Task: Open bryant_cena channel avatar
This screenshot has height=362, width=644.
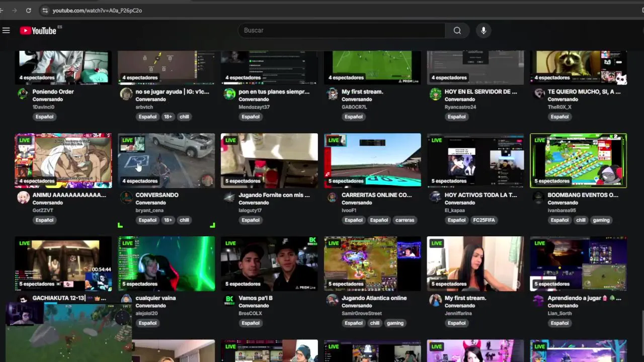Action: [126, 197]
